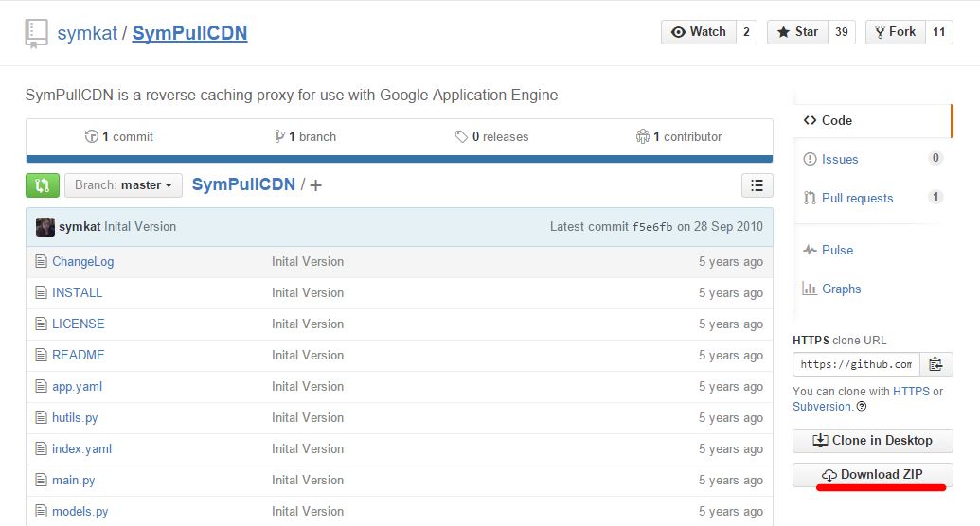Screen dimensions: 980x526
Task: Click the INSTALL file icon
Action: tap(42, 293)
